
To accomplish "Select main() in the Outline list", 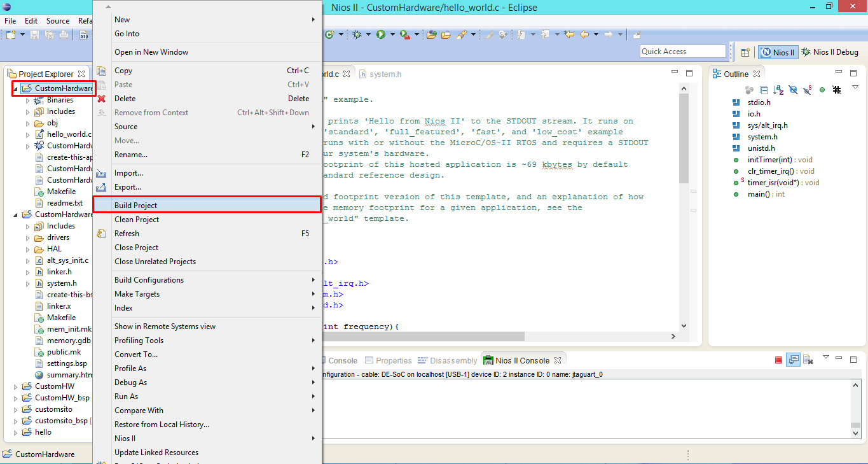I will tap(760, 194).
